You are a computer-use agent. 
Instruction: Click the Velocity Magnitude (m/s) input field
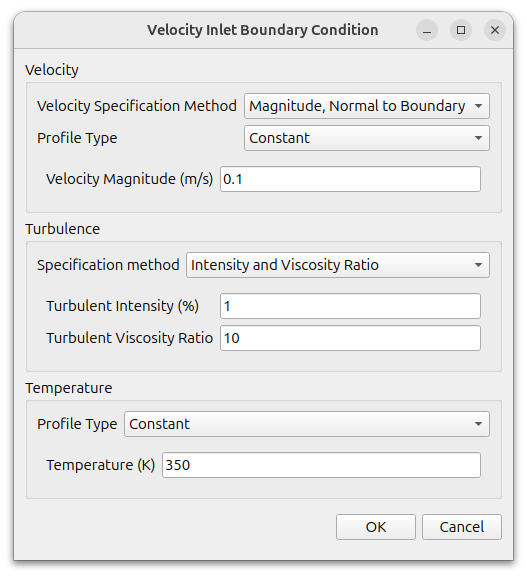tap(350, 179)
